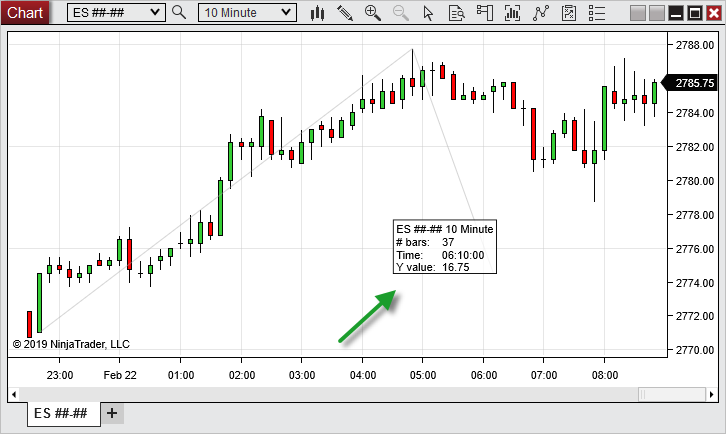The height and width of the screenshot is (434, 726).
Task: Click the zoom in magnifier icon
Action: click(373, 13)
